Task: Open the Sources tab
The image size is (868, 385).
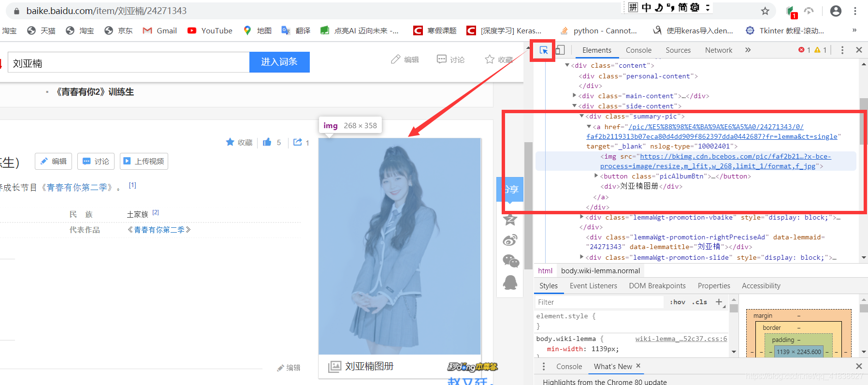Action: tap(678, 50)
